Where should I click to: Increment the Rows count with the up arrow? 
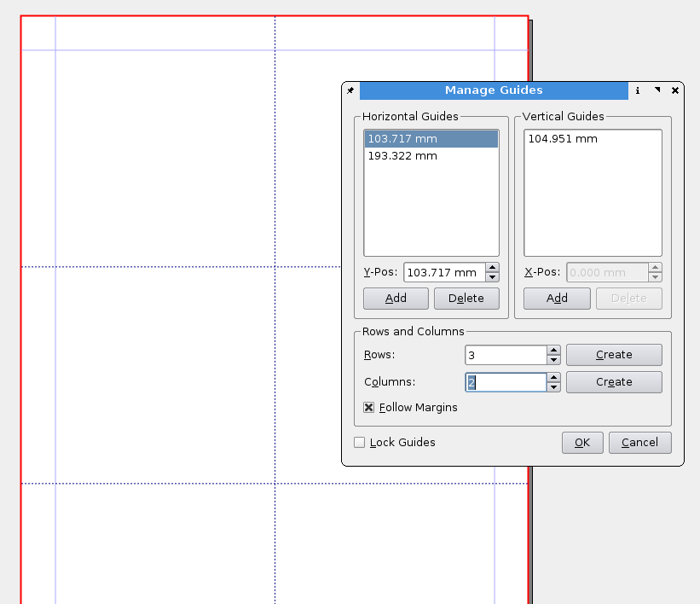[553, 350]
